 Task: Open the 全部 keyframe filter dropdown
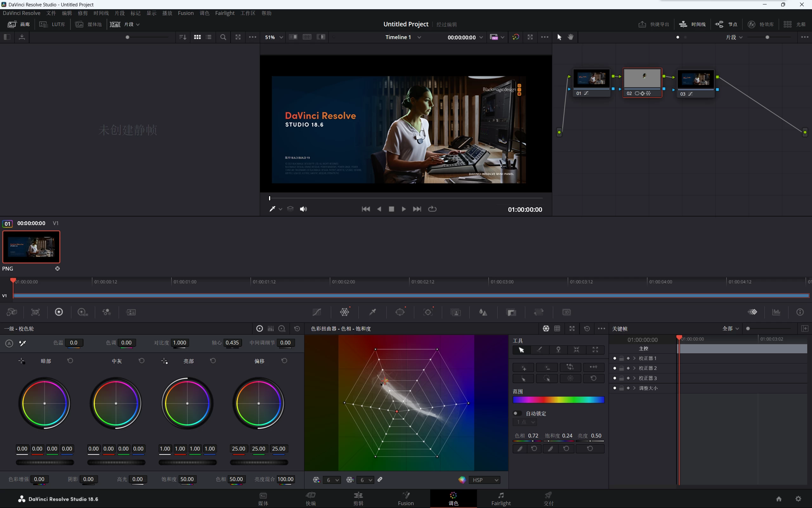tap(730, 328)
